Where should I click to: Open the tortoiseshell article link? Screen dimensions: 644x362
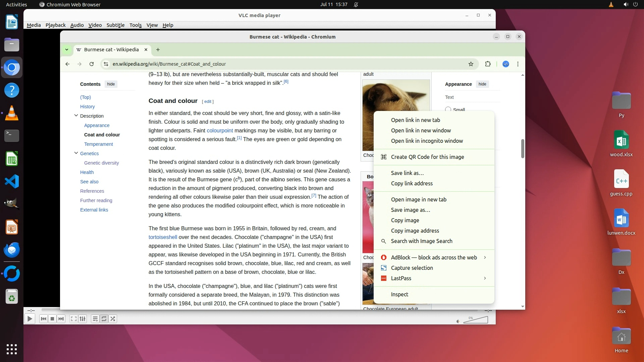coord(163,237)
